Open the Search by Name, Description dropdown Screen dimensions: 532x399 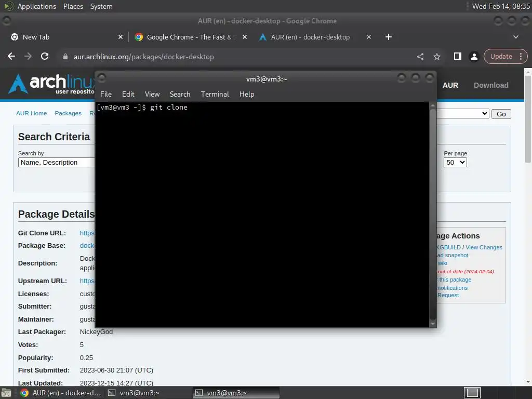pos(57,162)
